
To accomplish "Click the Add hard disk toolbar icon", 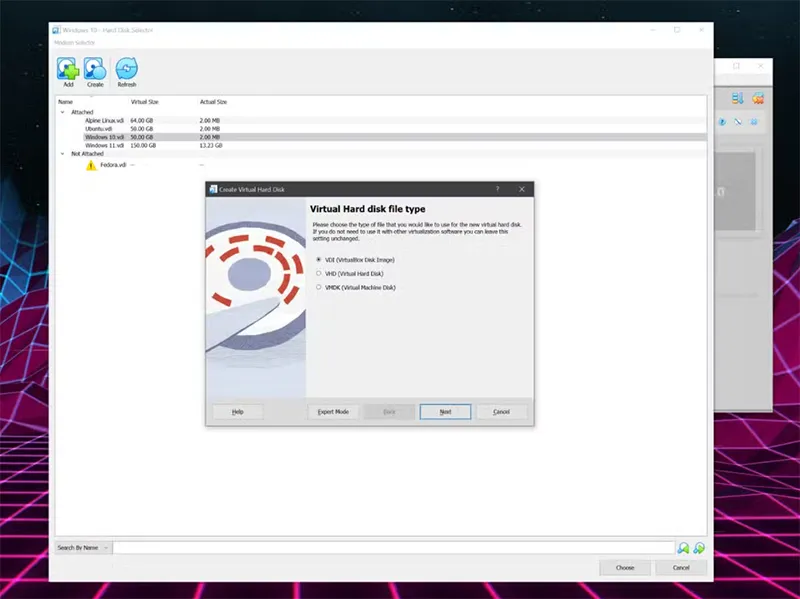I will coord(67,68).
